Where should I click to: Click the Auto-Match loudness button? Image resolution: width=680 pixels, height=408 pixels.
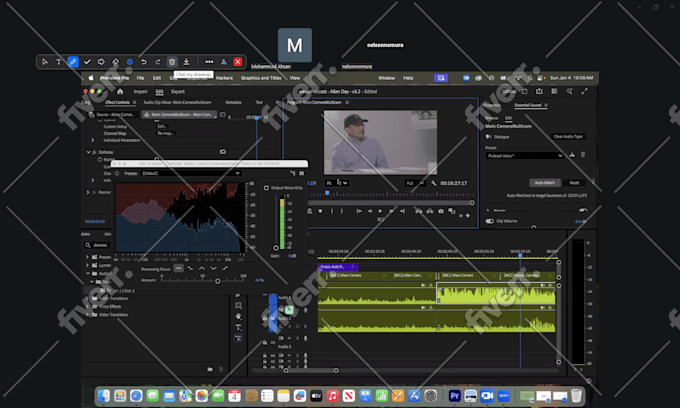[x=545, y=183]
